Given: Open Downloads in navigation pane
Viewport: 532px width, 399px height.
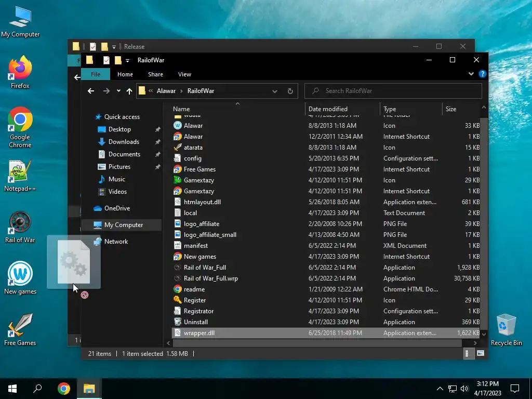Looking at the screenshot, I should (x=124, y=142).
